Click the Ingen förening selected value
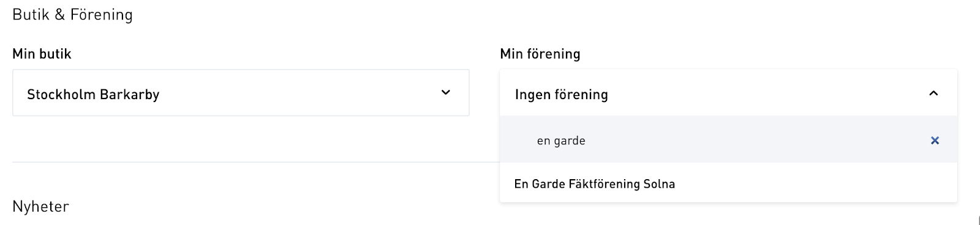Viewport: 980px width, 225px height. [561, 94]
